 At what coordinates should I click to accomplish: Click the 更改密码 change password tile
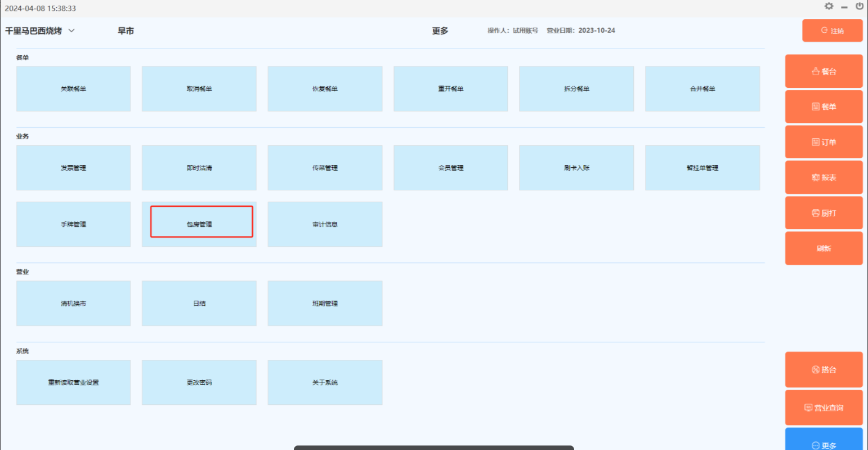pos(199,382)
